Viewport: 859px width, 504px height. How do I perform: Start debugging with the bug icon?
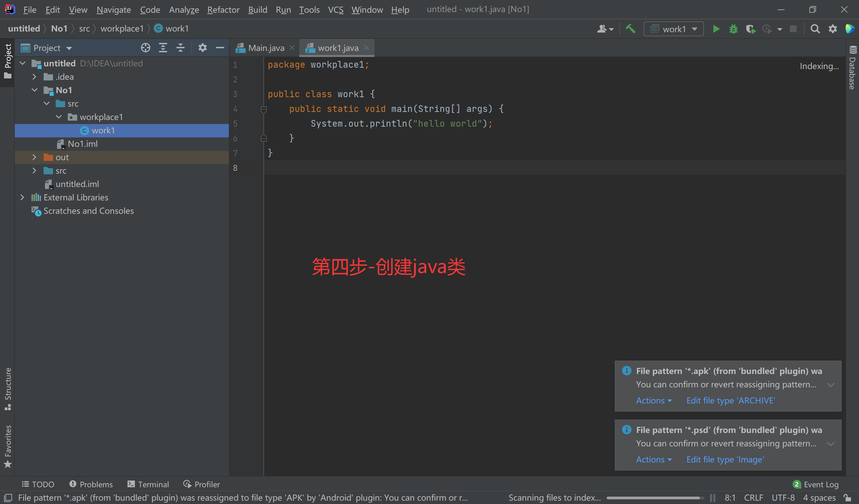click(733, 29)
